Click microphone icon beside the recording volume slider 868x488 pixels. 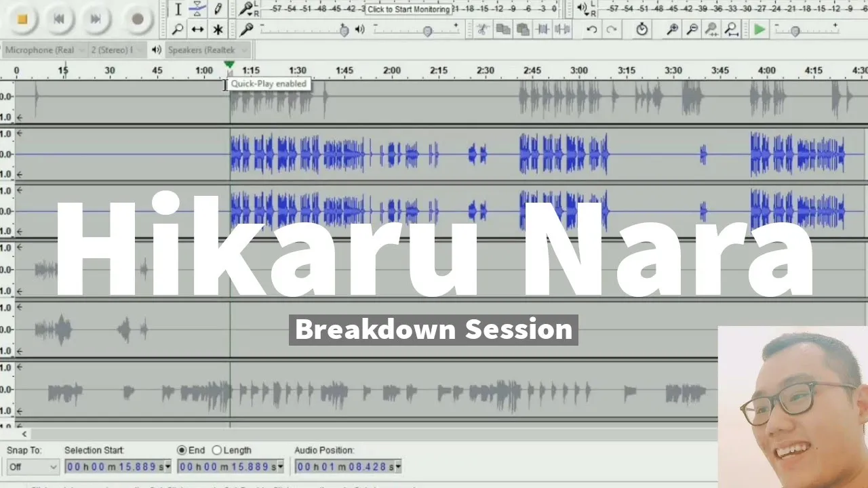point(247,29)
